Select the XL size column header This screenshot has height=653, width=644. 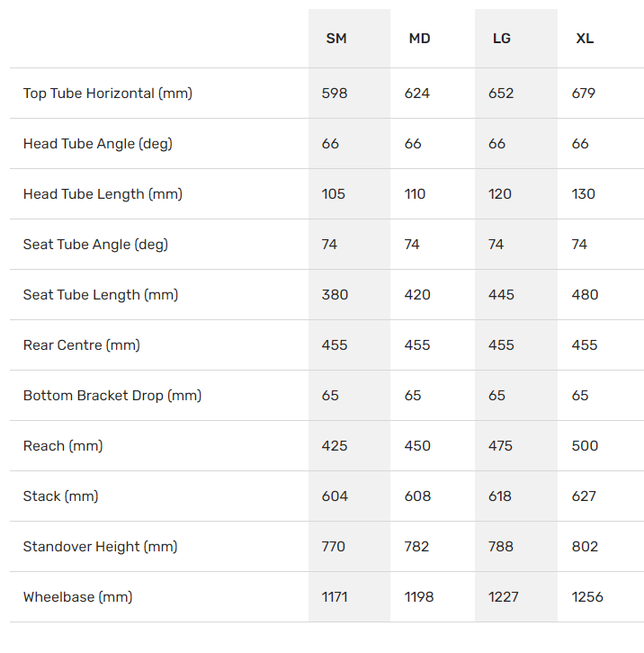[x=585, y=39]
